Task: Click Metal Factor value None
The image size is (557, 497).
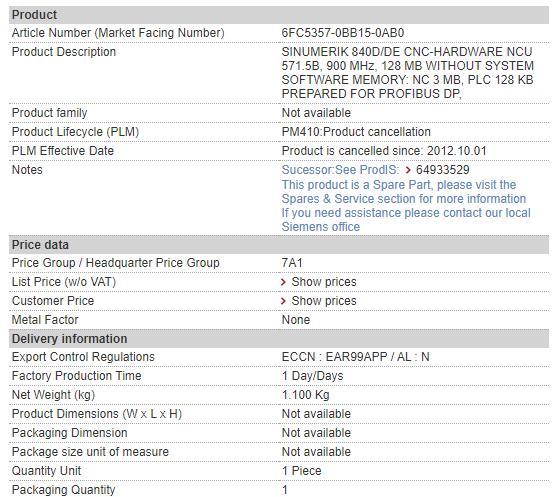Action: pos(296,320)
